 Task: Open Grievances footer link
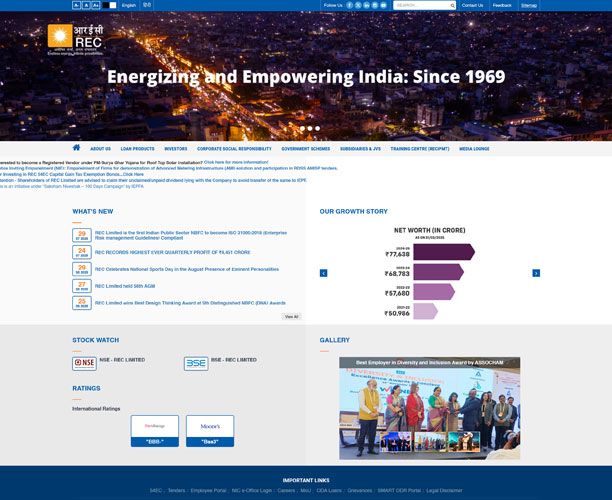(x=359, y=491)
